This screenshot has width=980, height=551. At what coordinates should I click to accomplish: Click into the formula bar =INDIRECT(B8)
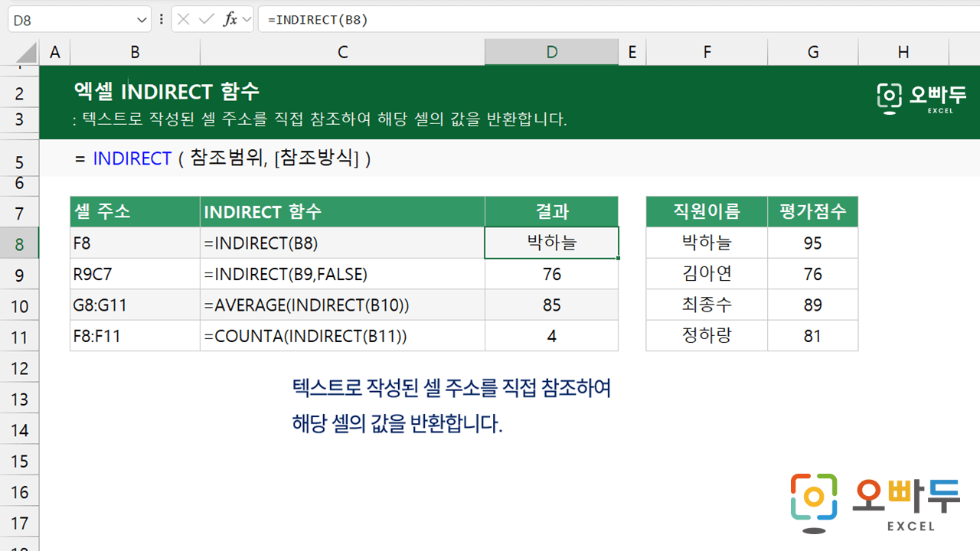tap(619, 20)
